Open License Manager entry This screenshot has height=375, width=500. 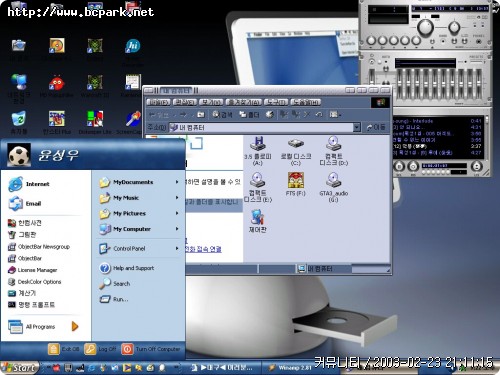[33, 270]
